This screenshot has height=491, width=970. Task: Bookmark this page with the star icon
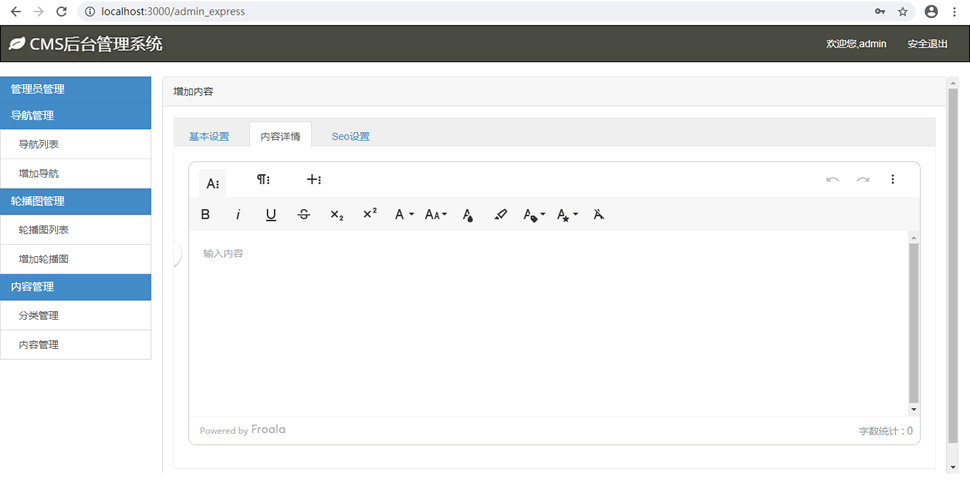pyautogui.click(x=903, y=11)
